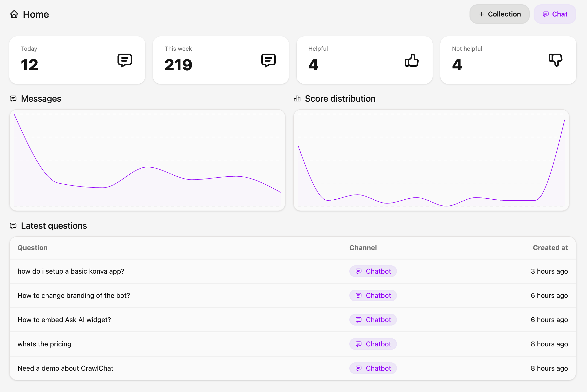
Task: Click the Messages section chat bubble icon
Action: (x=13, y=98)
